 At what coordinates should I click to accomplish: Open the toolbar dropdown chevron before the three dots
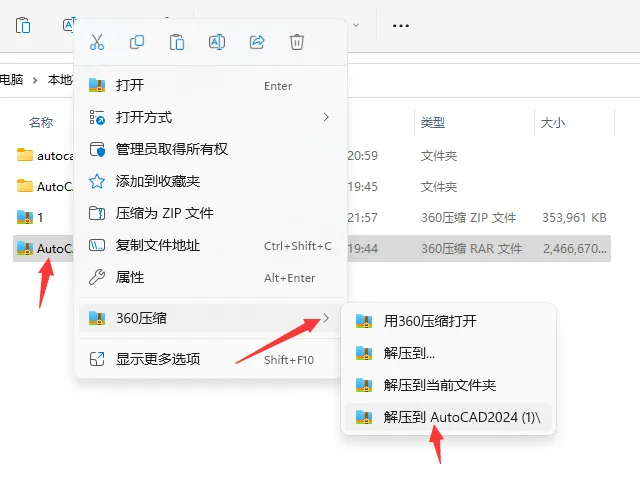356,25
